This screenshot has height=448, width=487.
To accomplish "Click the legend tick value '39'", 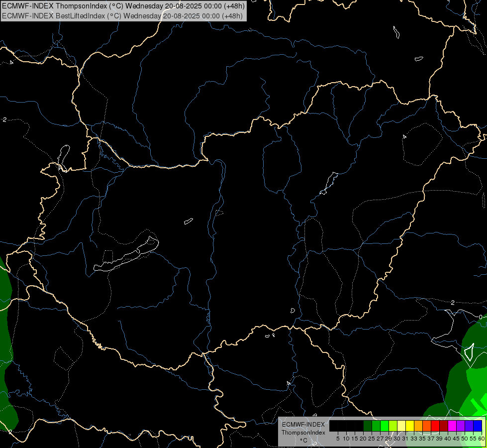I will point(439,439).
